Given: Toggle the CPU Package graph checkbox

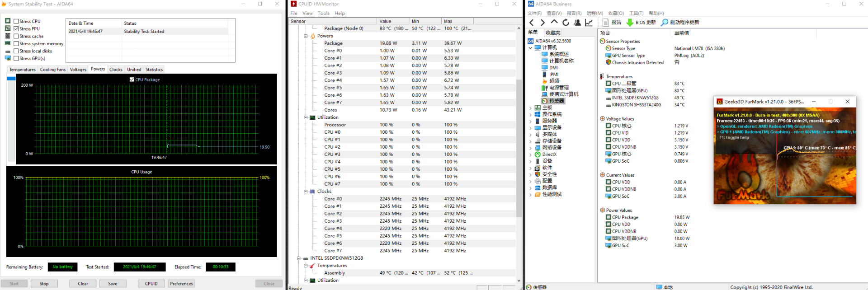Looking at the screenshot, I should [x=132, y=80].
